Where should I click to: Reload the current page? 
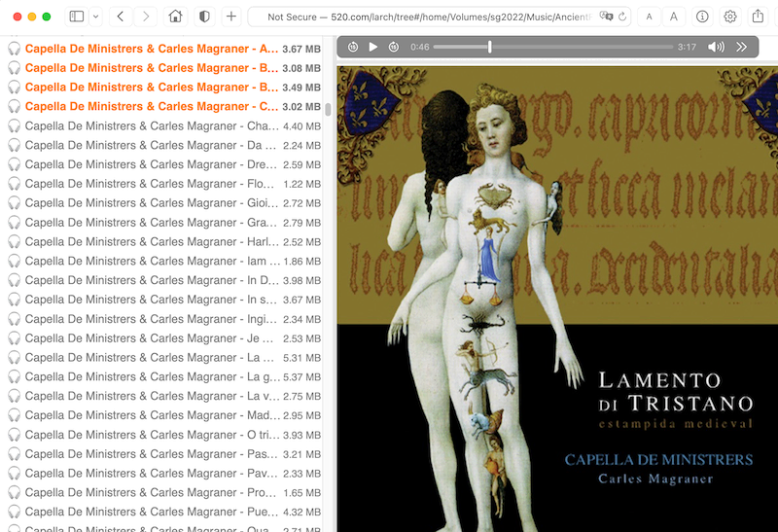(x=622, y=17)
